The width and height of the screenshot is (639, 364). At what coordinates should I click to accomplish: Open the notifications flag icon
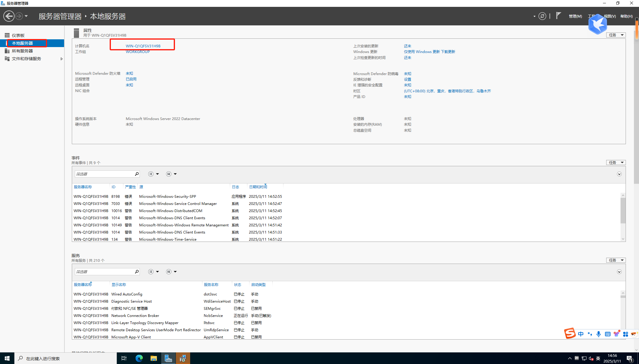pos(558,15)
